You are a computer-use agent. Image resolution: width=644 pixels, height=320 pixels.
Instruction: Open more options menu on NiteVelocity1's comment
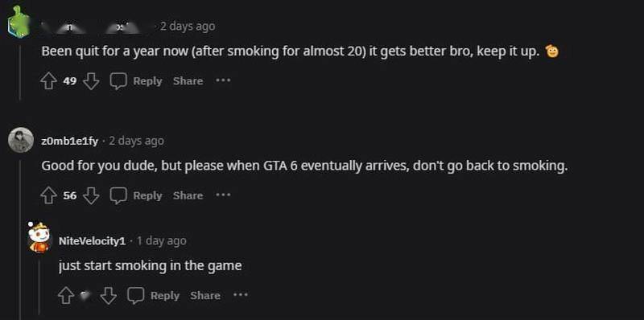tap(241, 294)
